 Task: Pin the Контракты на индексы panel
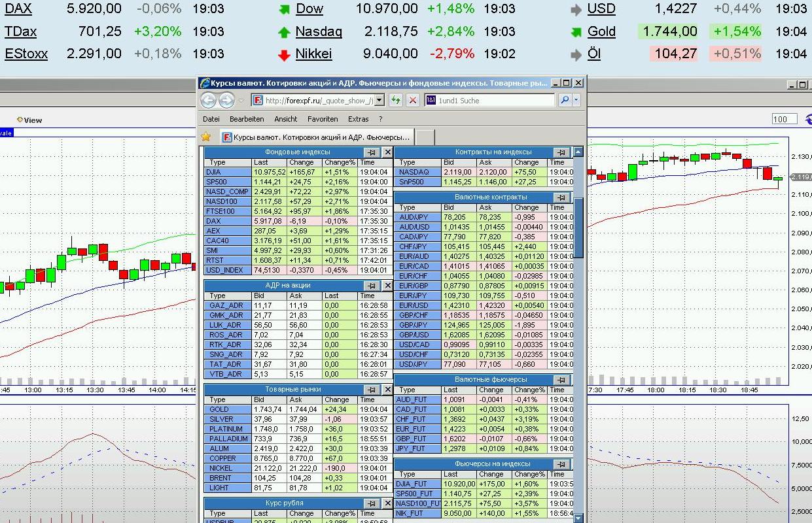[x=561, y=152]
